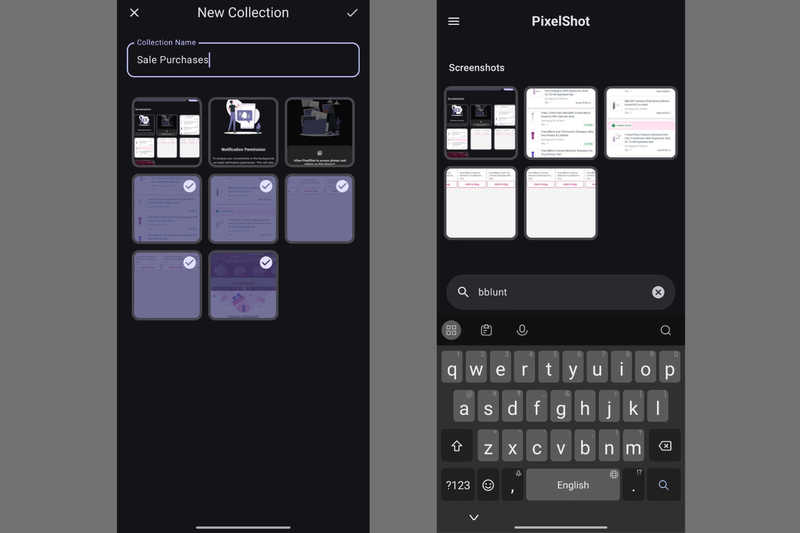Open the fifth PixelShot result in bottom row
Image resolution: width=800 pixels, height=533 pixels.
click(561, 203)
